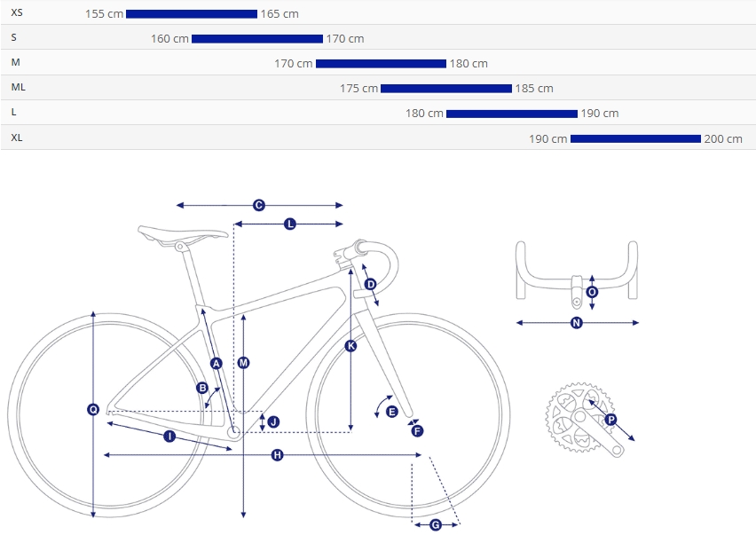Select the B seat angle marker

click(x=202, y=388)
